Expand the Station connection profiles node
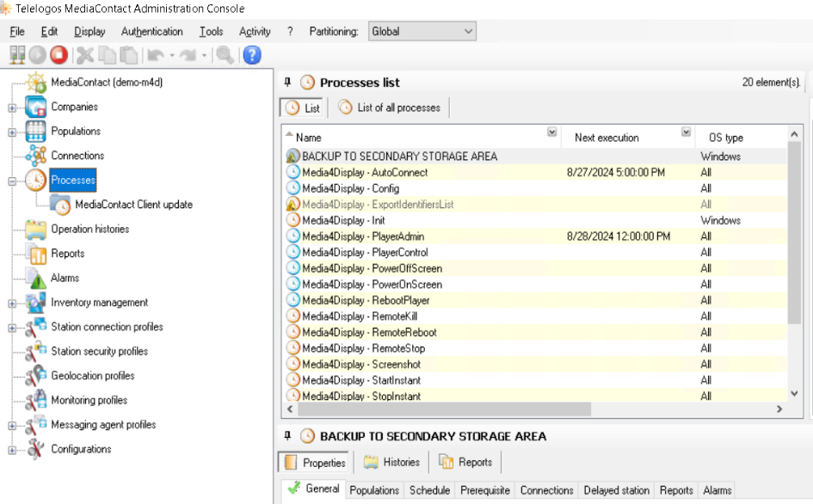Viewport: 813px width, 504px height. 12,328
